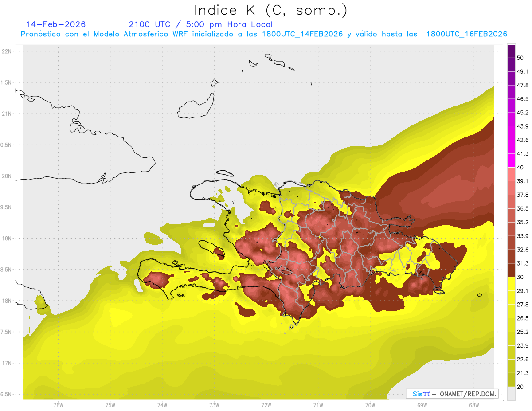The height and width of the screenshot is (411, 532).
Task: Click the '35.2' colorbar value
Action: coord(523,222)
